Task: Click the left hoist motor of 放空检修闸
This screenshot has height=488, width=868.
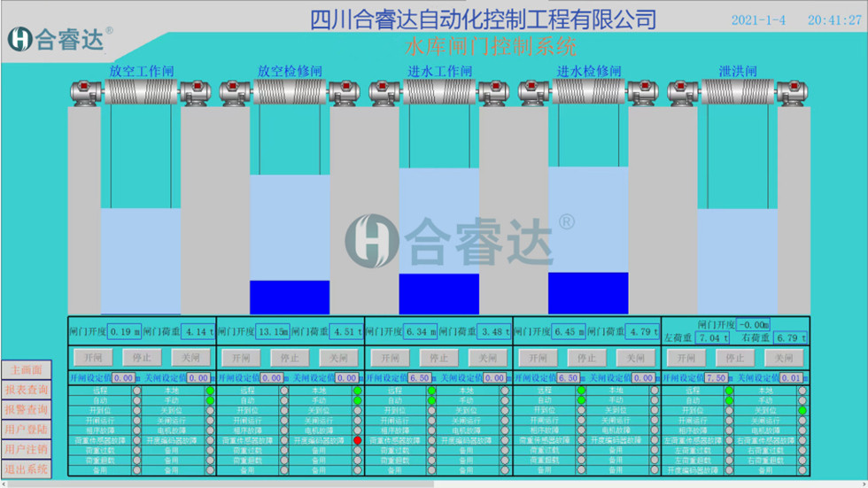Action: coord(235,92)
